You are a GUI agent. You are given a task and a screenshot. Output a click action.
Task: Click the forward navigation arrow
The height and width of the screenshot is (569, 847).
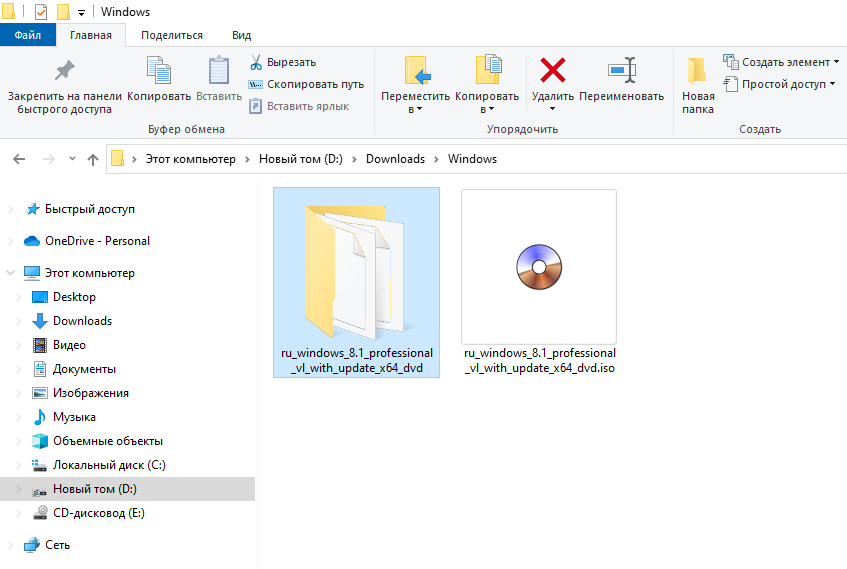click(49, 159)
